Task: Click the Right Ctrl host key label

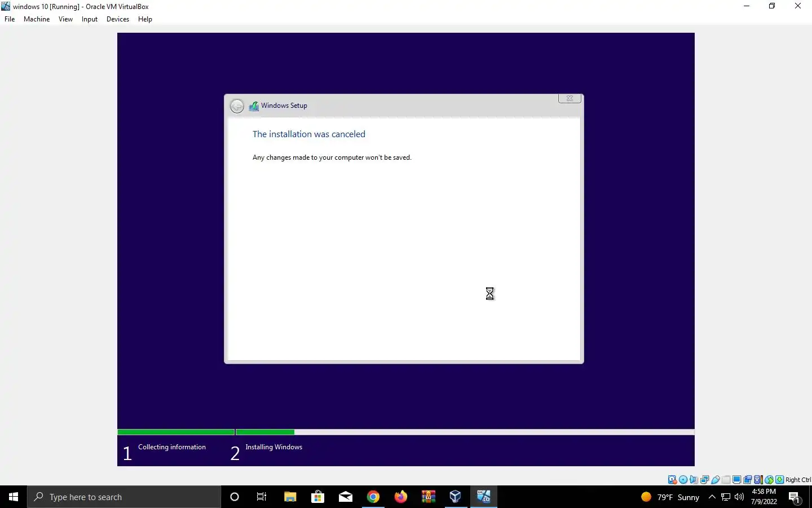Action: click(x=798, y=480)
